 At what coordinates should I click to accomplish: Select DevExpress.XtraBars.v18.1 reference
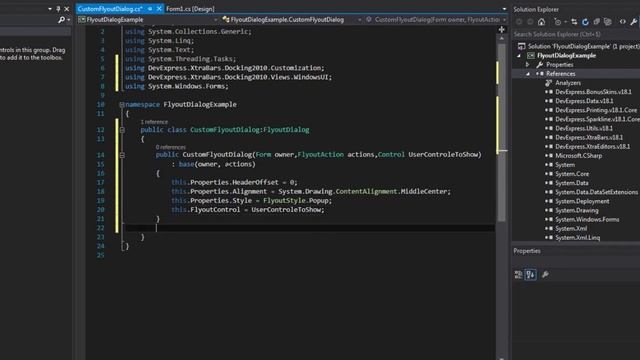[x=589, y=138]
